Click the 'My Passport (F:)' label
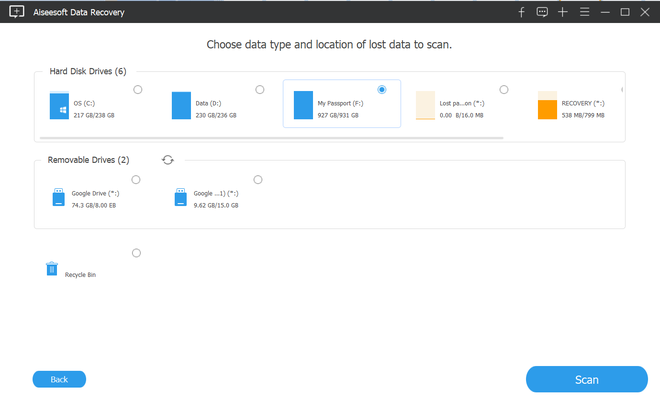660x401 pixels. pyautogui.click(x=341, y=103)
